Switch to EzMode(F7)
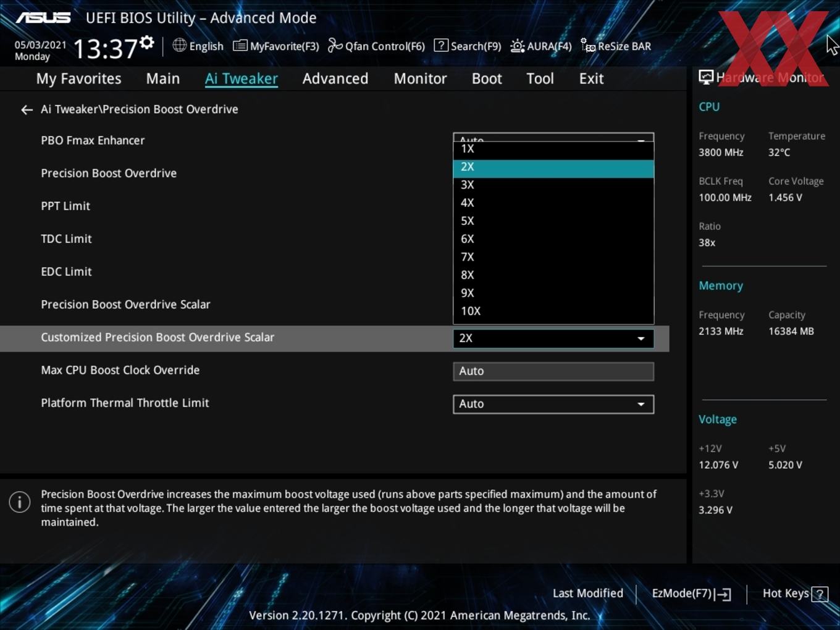 pyautogui.click(x=691, y=594)
